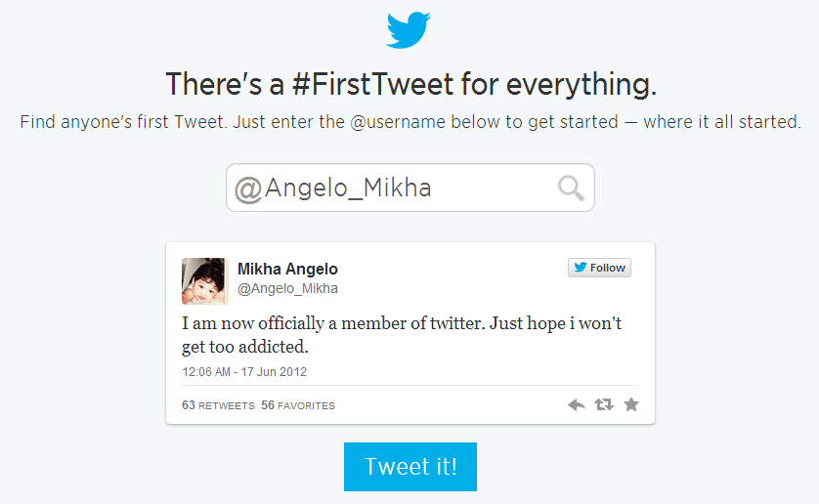Screen dimensions: 819x504
Task: Click the Angelo_Mikha text in username field
Action: (x=348, y=189)
